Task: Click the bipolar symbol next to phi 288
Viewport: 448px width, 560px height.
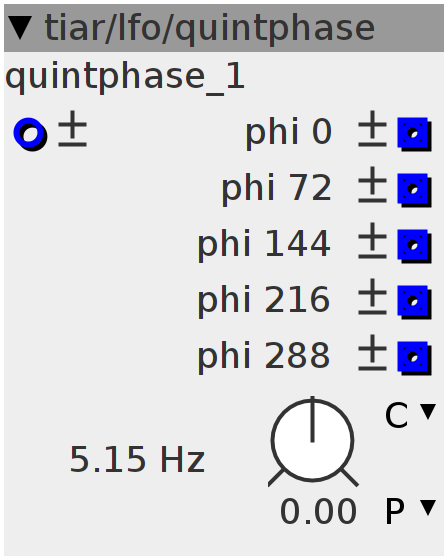Action: pos(372,353)
